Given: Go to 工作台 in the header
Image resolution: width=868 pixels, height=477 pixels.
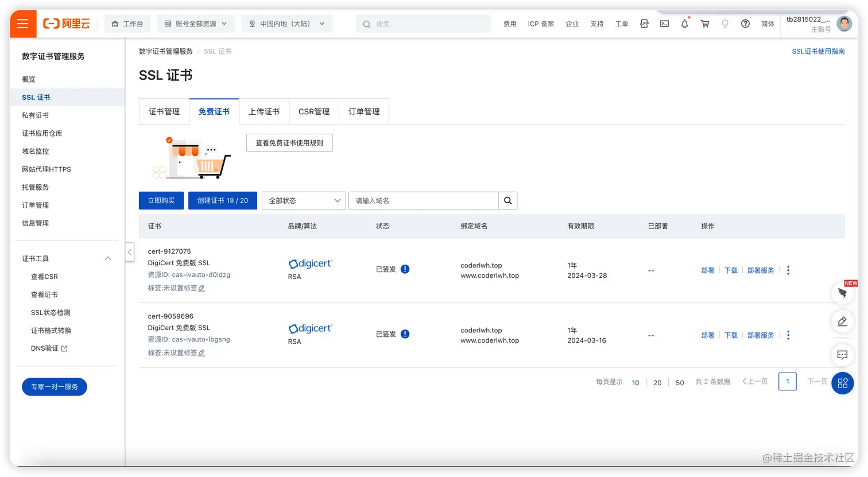Looking at the screenshot, I should (x=127, y=24).
